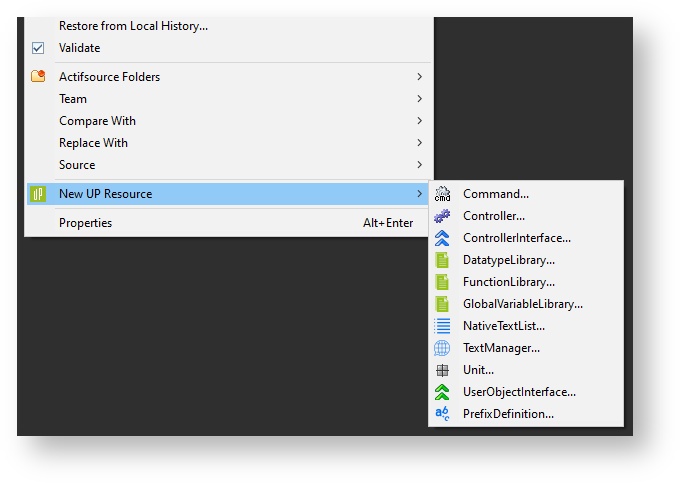The image size is (681, 484).
Task: Open Restore from Local History
Action: point(133,26)
